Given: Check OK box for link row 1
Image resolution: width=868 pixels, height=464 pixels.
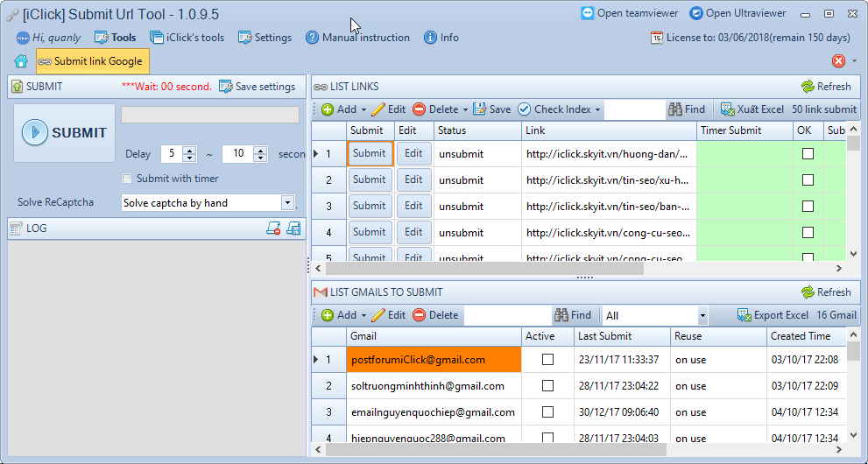Looking at the screenshot, I should (808, 154).
